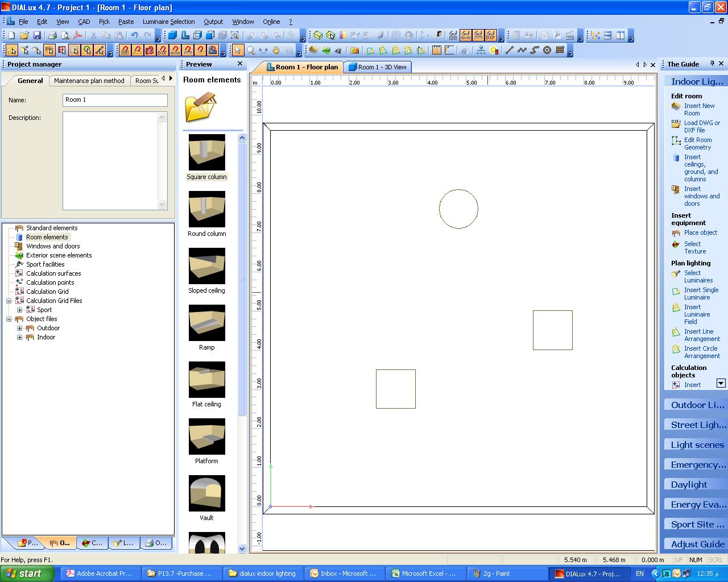Switch to Microsoft Excel in the taskbar

click(x=425, y=573)
